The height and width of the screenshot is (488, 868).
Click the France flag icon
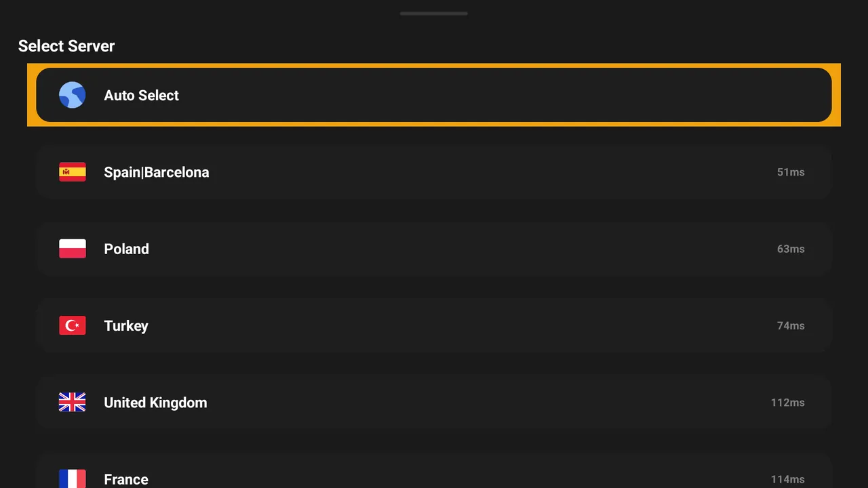click(72, 479)
